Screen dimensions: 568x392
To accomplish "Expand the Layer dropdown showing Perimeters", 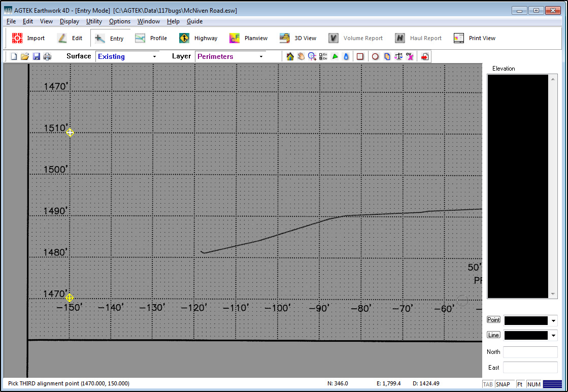I will click(230, 56).
